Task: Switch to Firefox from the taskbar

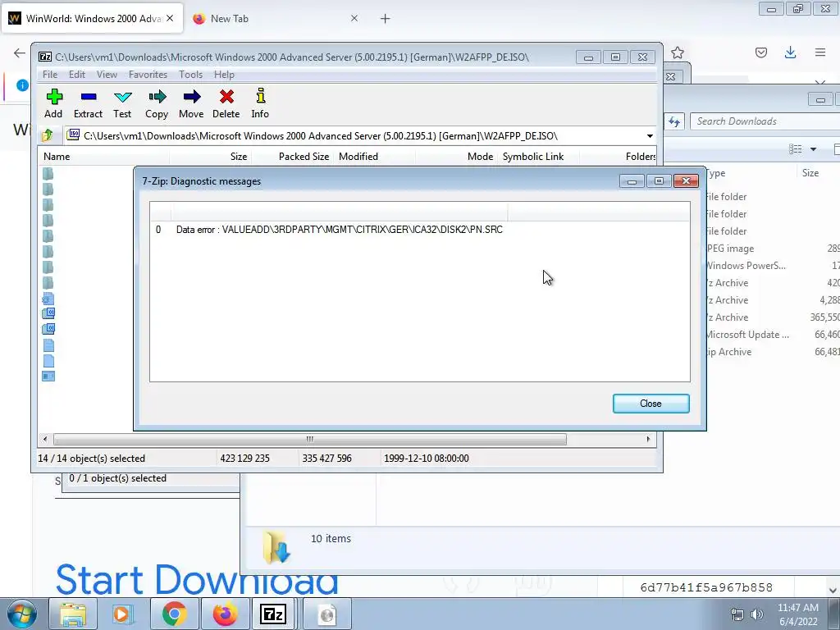Action: coord(225,614)
